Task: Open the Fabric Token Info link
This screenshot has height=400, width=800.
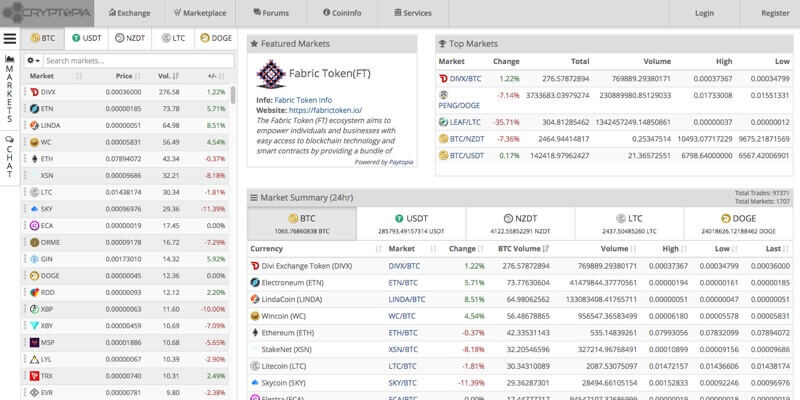Action: [x=303, y=100]
